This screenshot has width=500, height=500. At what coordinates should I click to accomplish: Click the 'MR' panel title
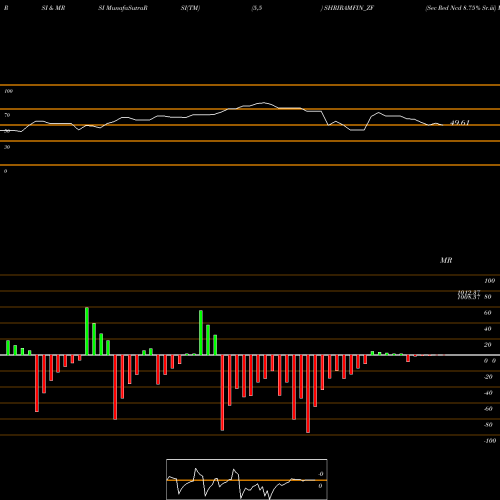(446, 260)
